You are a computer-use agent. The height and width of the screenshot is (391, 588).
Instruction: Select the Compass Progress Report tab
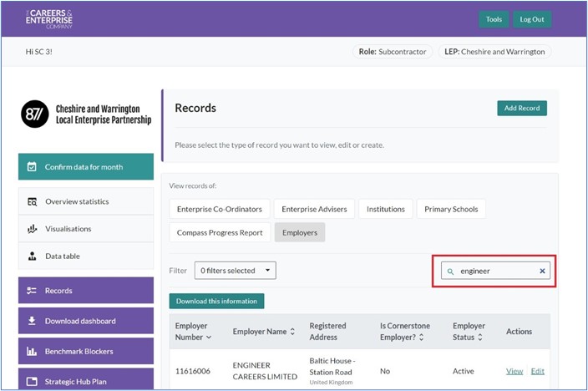[x=219, y=232]
